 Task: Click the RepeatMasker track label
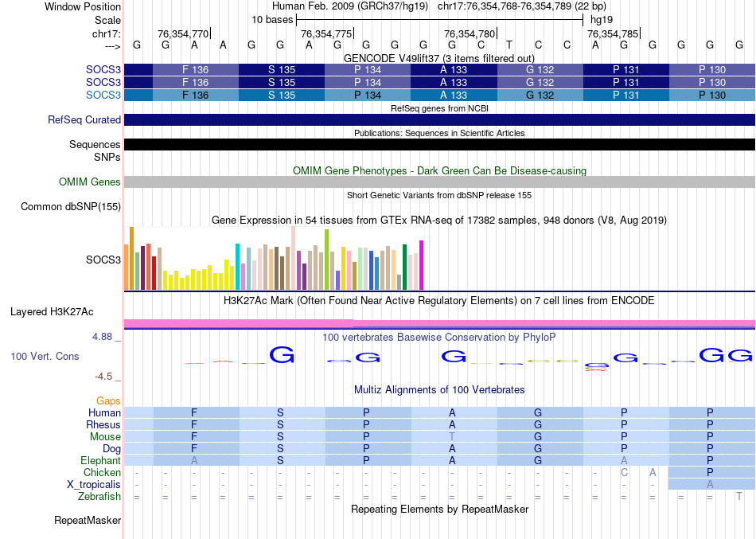click(x=88, y=520)
